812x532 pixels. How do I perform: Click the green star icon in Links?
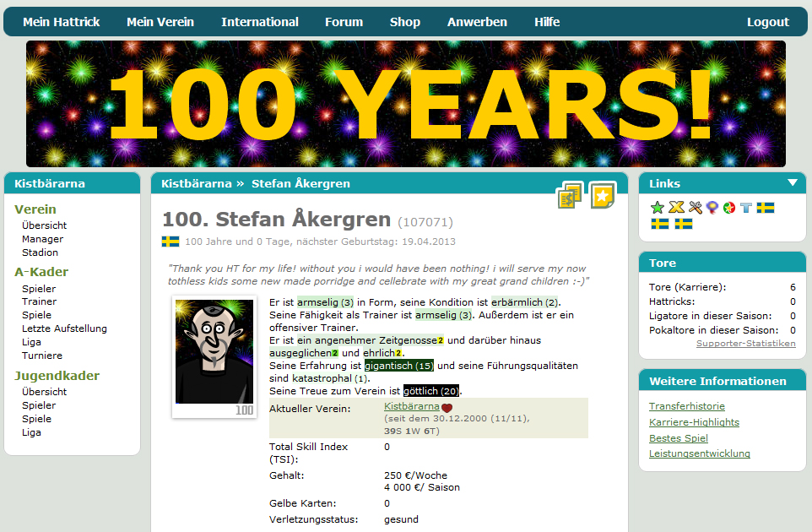(658, 208)
